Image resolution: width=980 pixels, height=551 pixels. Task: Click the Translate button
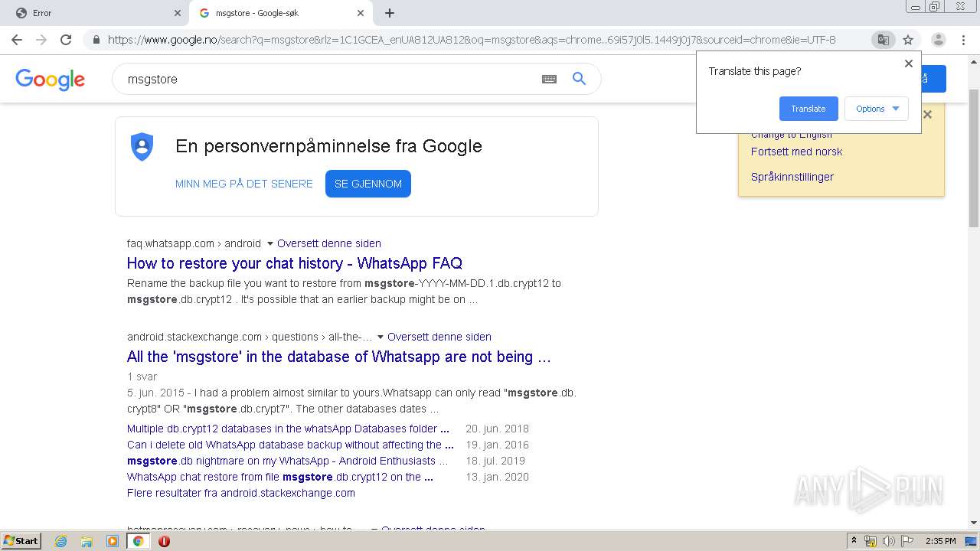808,109
